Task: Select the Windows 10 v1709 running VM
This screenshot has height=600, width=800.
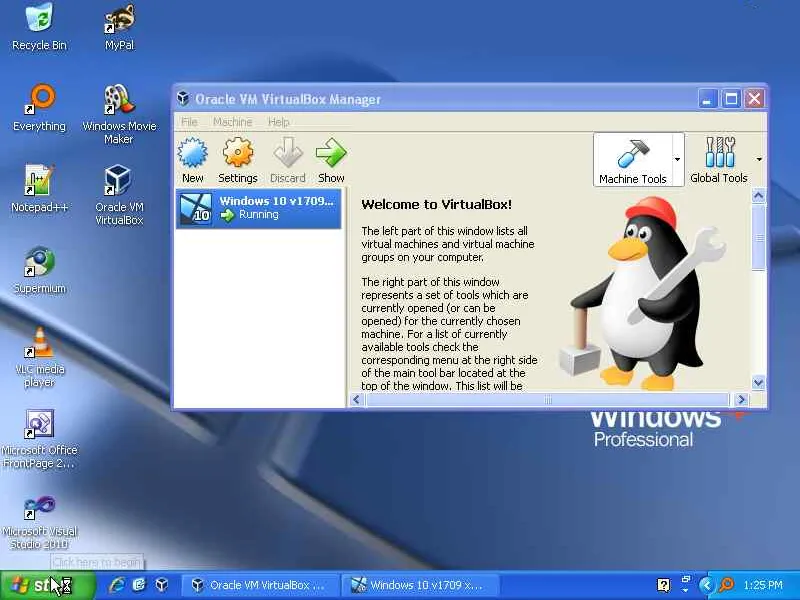Action: point(259,208)
